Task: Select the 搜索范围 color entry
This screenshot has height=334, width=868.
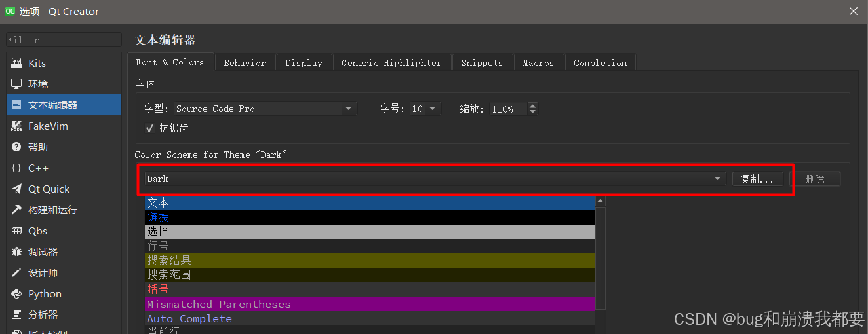Action: pyautogui.click(x=370, y=275)
